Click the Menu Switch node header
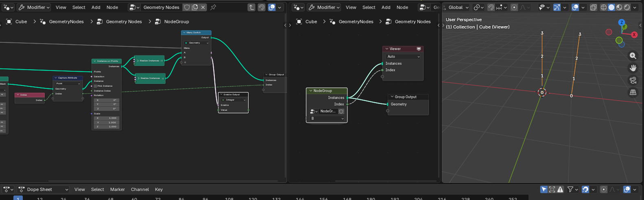Viewport: 644px width, 200px height. 196,33
